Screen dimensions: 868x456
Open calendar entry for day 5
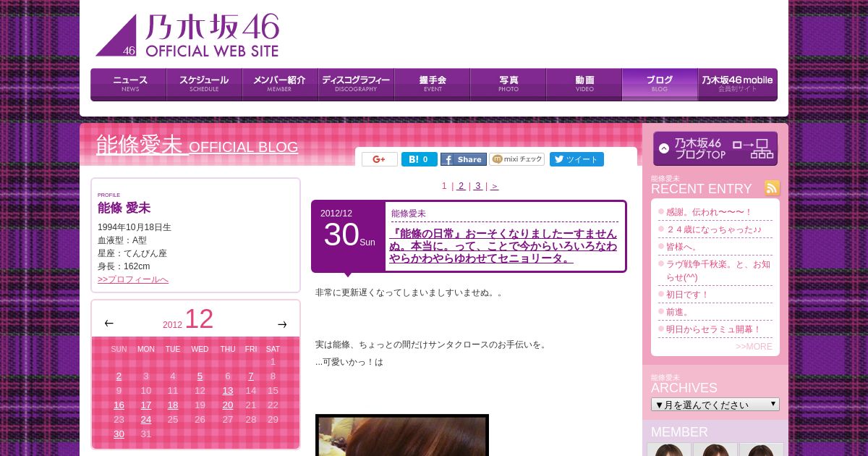tap(200, 376)
